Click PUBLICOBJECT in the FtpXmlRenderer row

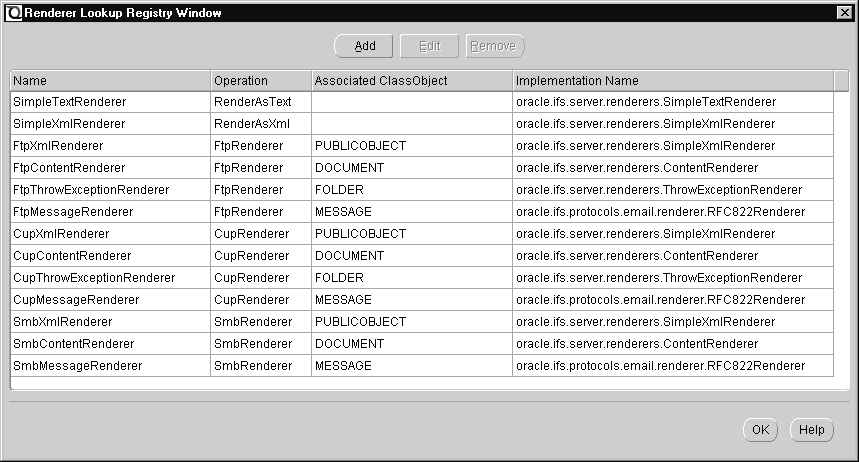coord(412,146)
